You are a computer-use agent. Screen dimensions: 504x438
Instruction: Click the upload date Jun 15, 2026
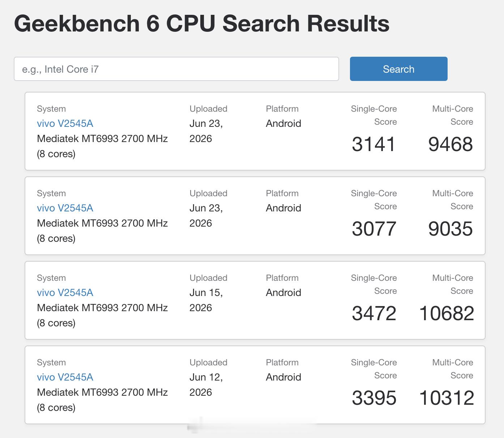point(206,300)
